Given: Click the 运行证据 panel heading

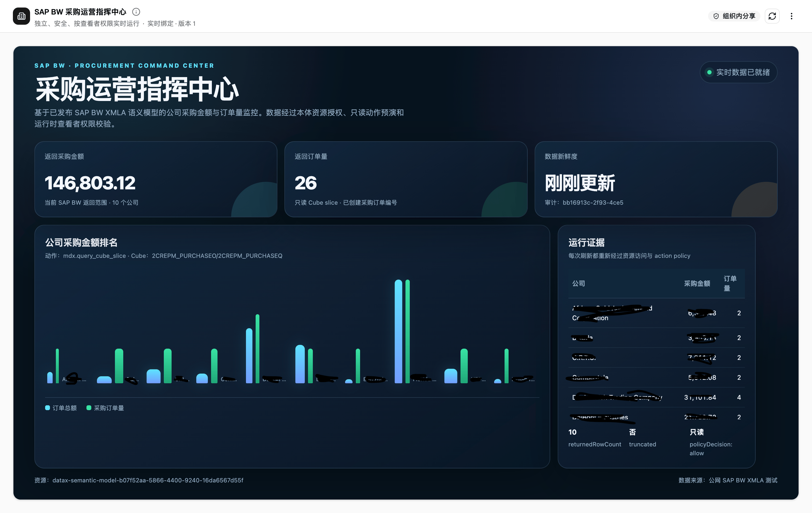Looking at the screenshot, I should [586, 242].
